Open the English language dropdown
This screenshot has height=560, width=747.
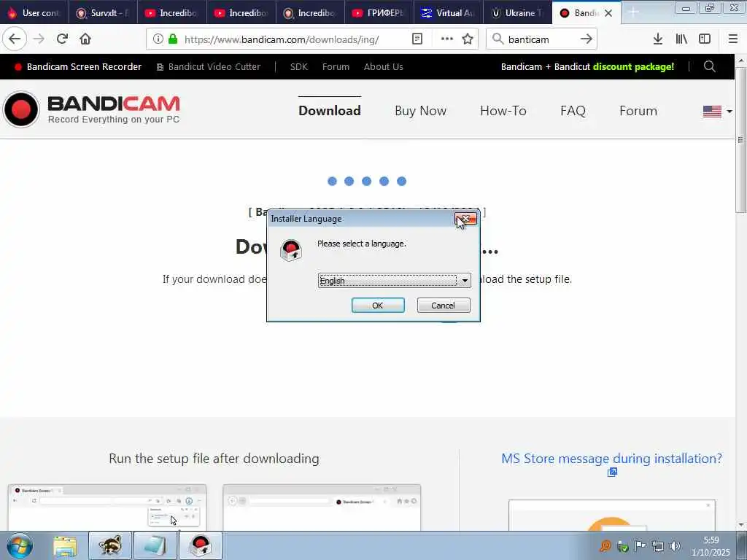[x=394, y=281]
